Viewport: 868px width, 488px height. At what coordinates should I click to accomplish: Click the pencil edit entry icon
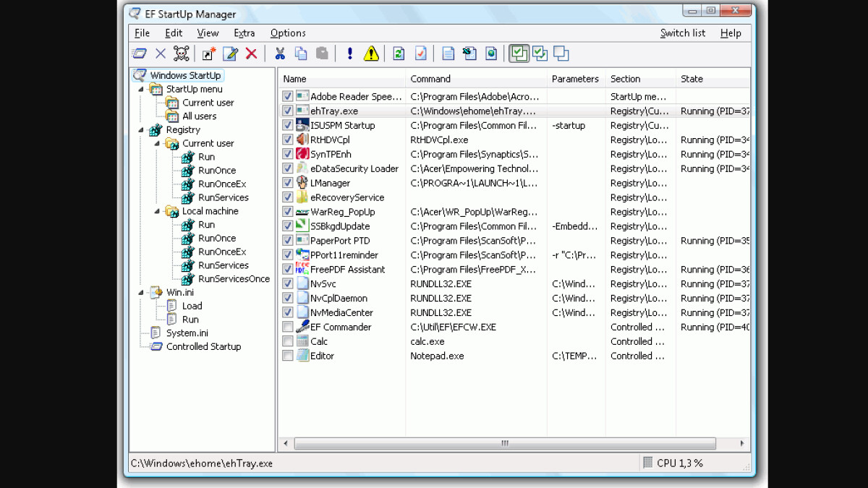click(x=230, y=53)
